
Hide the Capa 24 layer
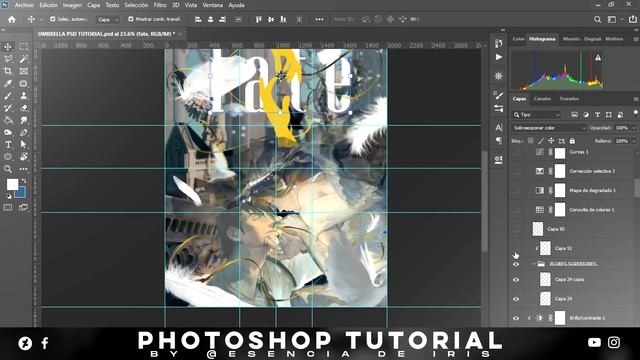(516, 299)
